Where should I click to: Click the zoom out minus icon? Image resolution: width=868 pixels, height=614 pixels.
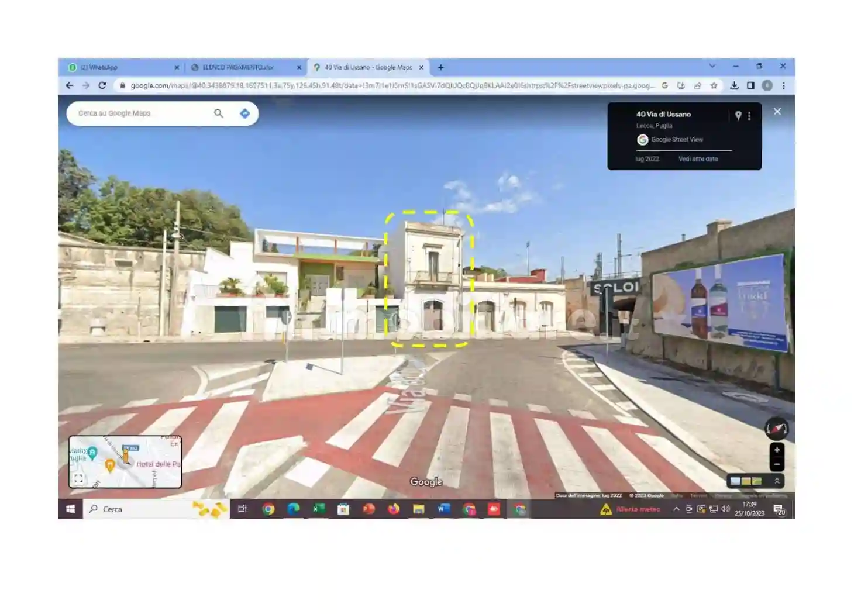[777, 464]
